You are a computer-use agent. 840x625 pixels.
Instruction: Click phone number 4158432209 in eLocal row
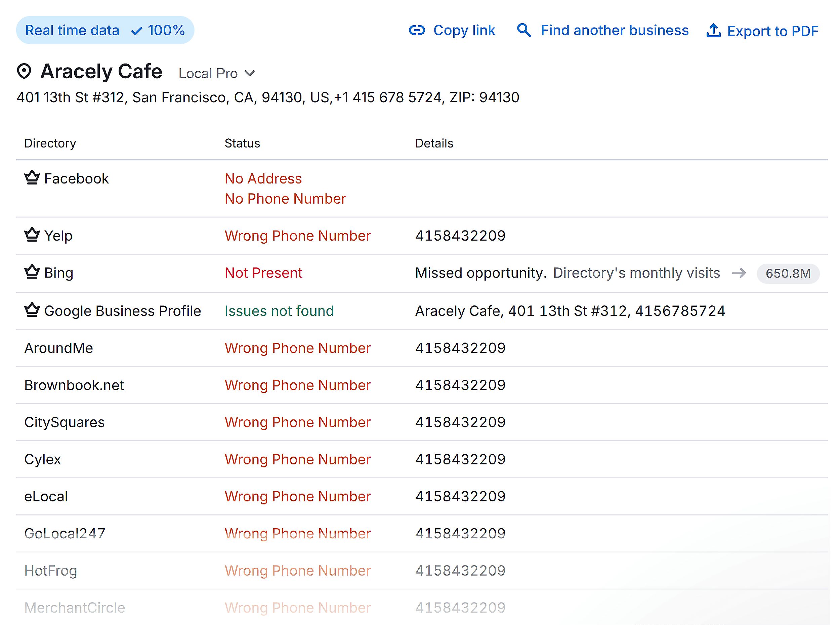coord(460,496)
